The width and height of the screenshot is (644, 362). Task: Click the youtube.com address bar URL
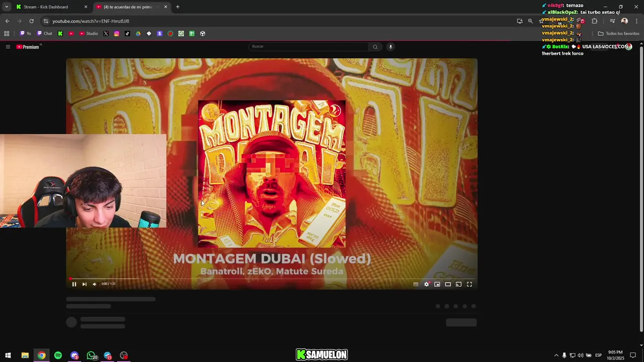pyautogui.click(x=91, y=21)
